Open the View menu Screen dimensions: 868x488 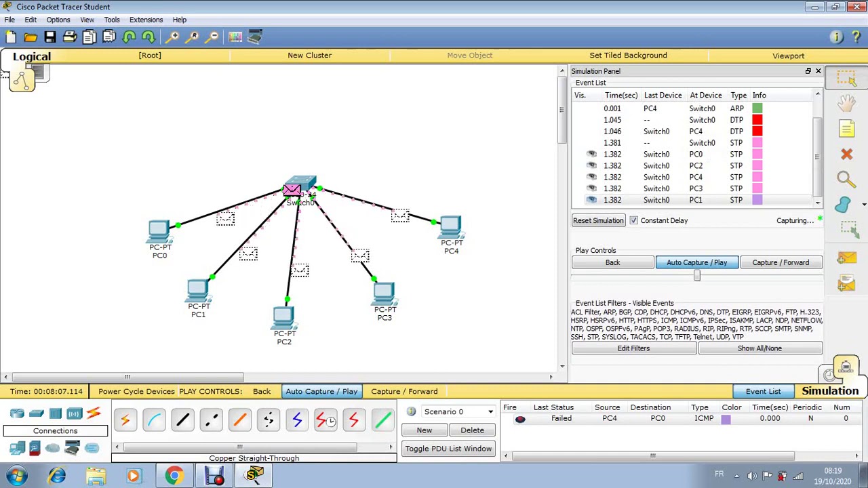point(87,20)
